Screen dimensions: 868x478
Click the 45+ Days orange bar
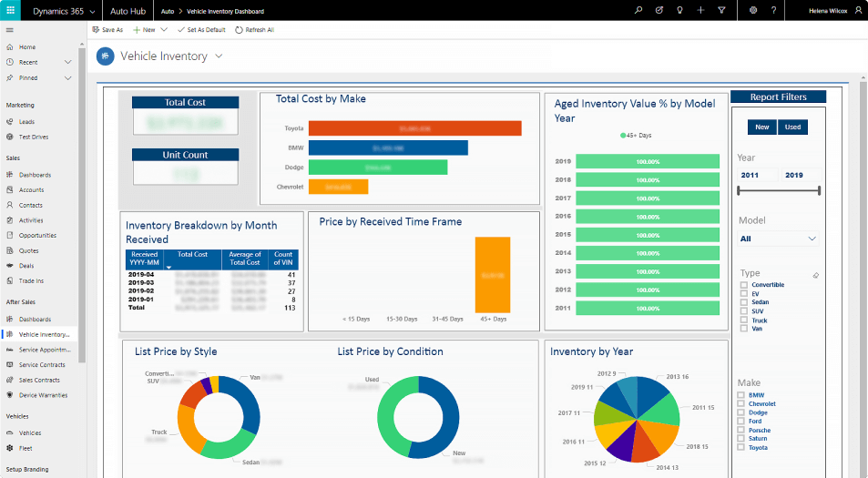point(493,275)
